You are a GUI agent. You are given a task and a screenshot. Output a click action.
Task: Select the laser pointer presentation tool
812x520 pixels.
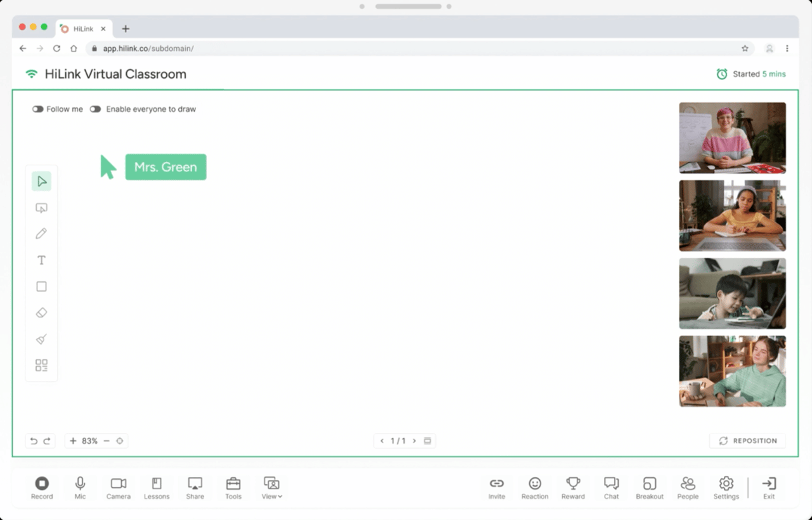[x=41, y=208]
